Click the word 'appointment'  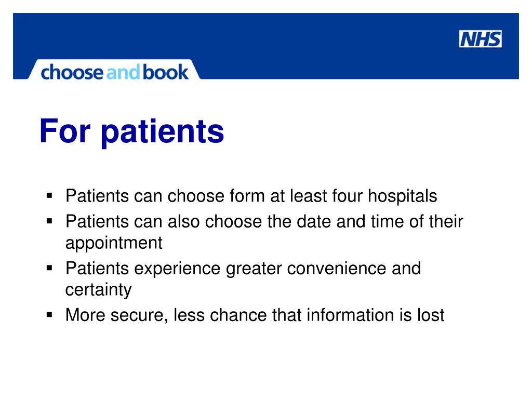coord(114,243)
